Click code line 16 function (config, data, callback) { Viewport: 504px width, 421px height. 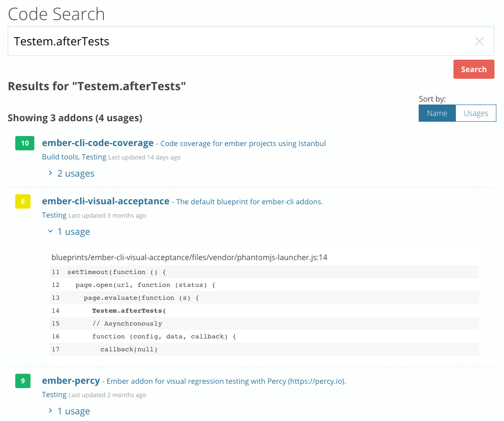pyautogui.click(x=264, y=337)
